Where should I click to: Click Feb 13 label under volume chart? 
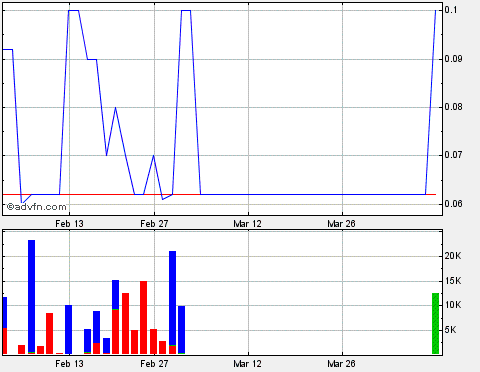tap(69, 364)
